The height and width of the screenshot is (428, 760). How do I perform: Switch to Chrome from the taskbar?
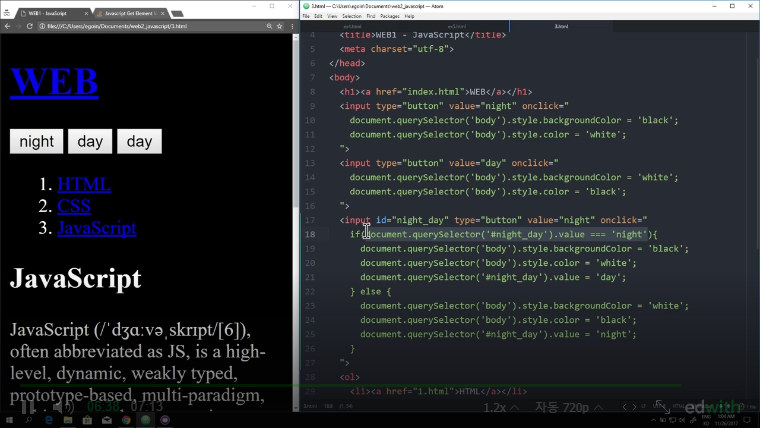(126, 420)
